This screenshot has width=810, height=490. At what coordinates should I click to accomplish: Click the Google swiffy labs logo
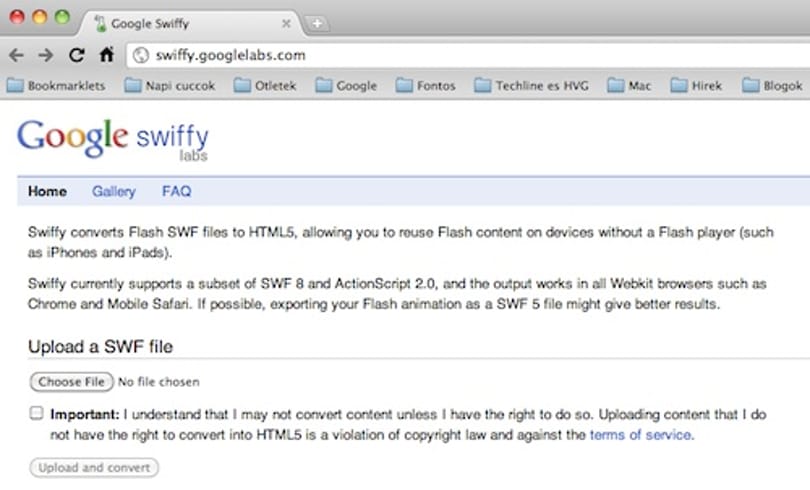[x=113, y=139]
